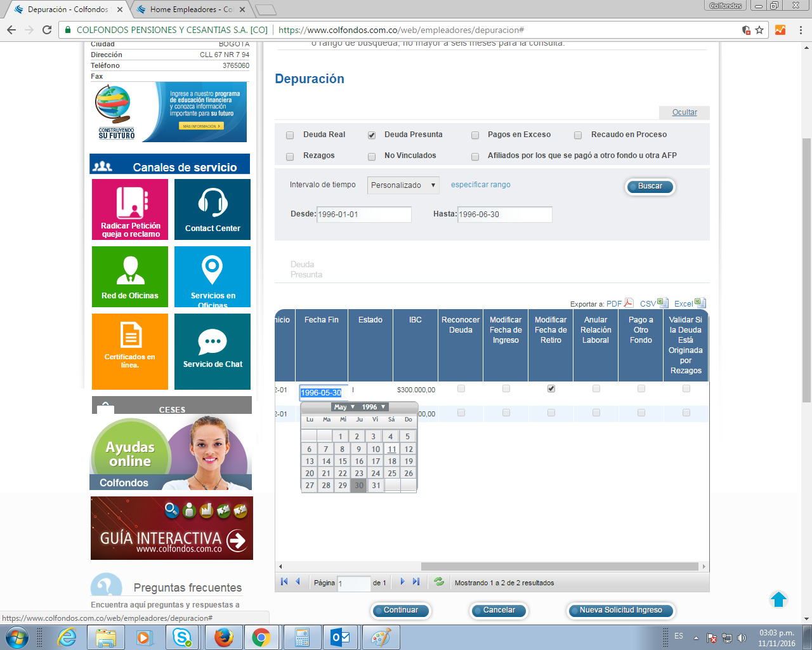812x650 pixels.
Task: Tick the Pagos en Exceso checkbox
Action: [475, 135]
